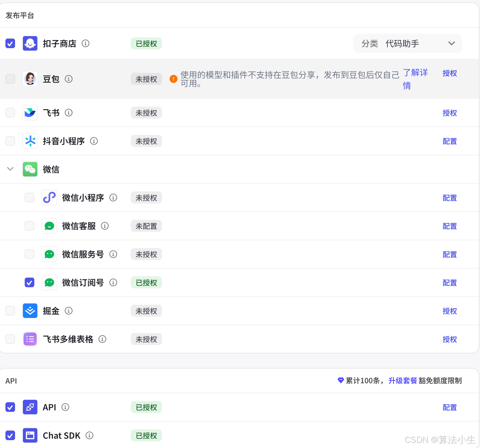Click 配置 link for 微信小程序

click(450, 198)
